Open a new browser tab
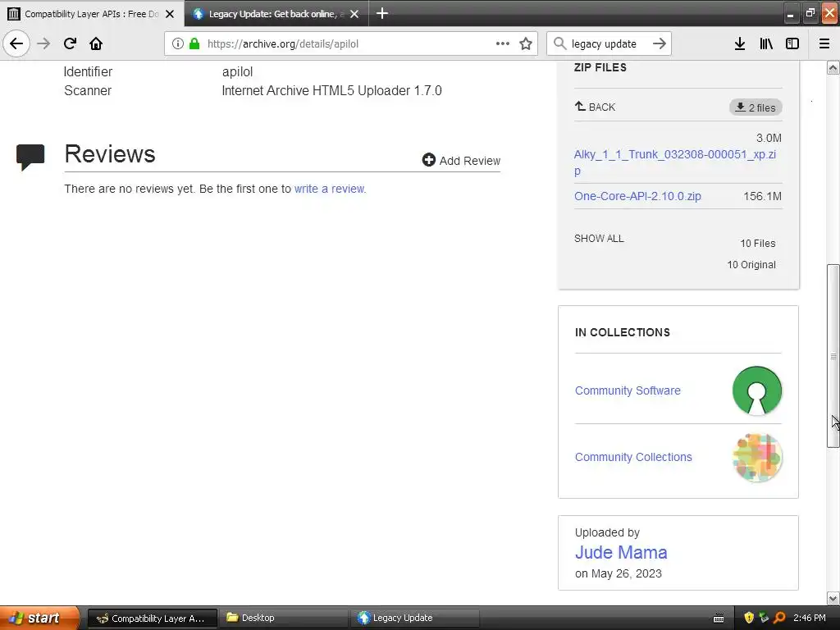This screenshot has width=840, height=630. [x=382, y=13]
